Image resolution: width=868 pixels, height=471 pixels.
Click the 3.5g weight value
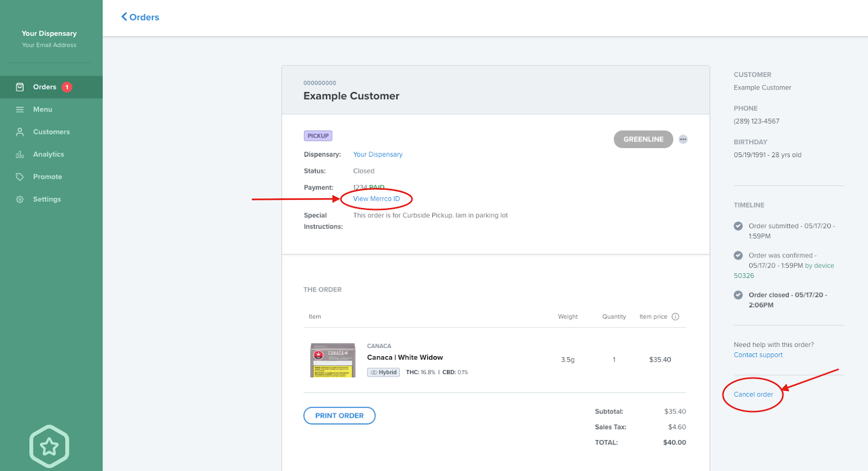[x=568, y=360]
